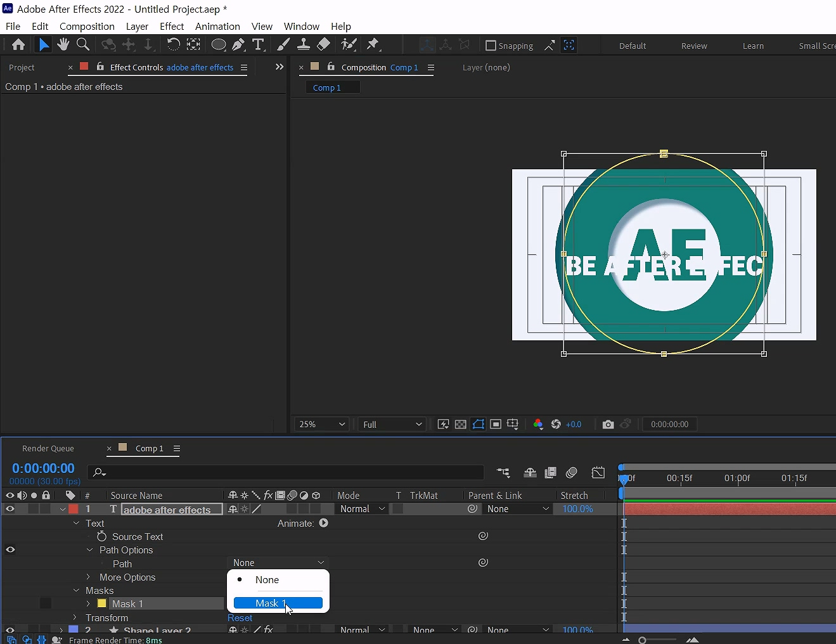The image size is (836, 644).
Task: Hide Shape Layer 2 eye icon
Action: coord(10,630)
